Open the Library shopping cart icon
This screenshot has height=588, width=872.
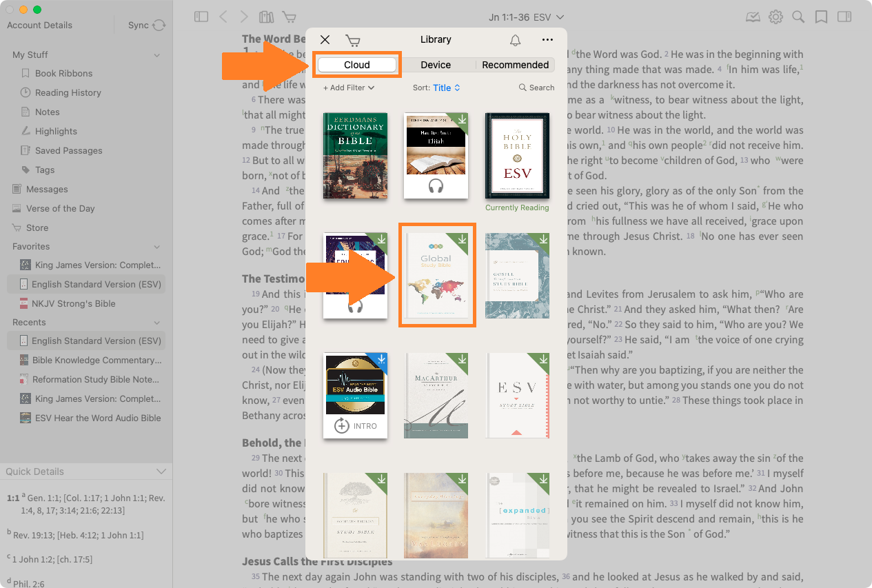(353, 41)
